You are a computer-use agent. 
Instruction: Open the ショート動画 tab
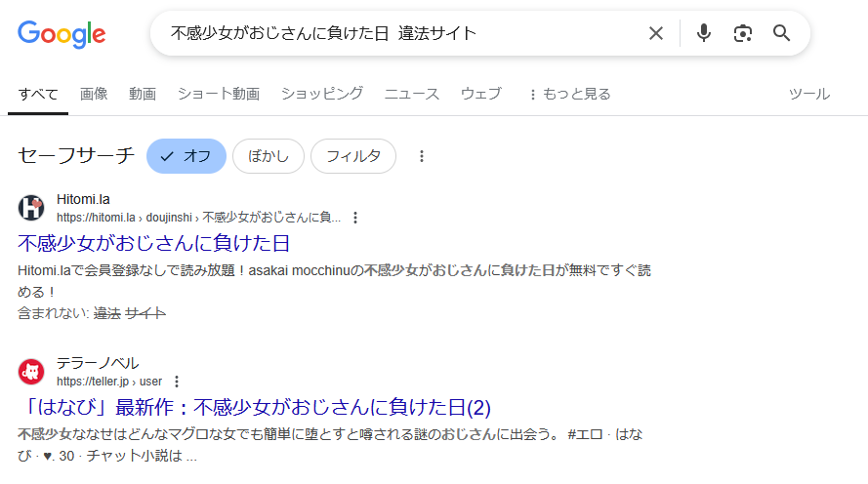click(219, 94)
